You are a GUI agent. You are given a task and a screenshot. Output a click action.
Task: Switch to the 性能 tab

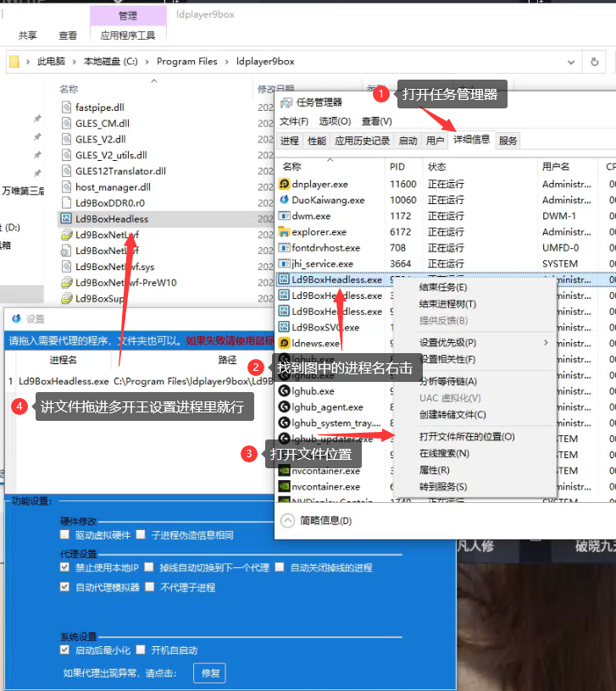point(317,141)
